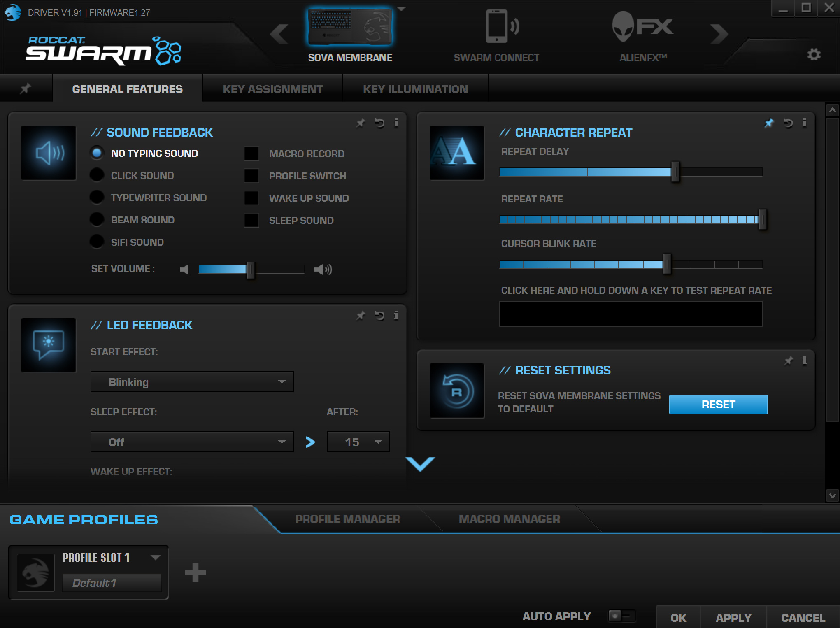Reset Character Repeat panel with undo icon
The width and height of the screenshot is (840, 628).
[788, 123]
